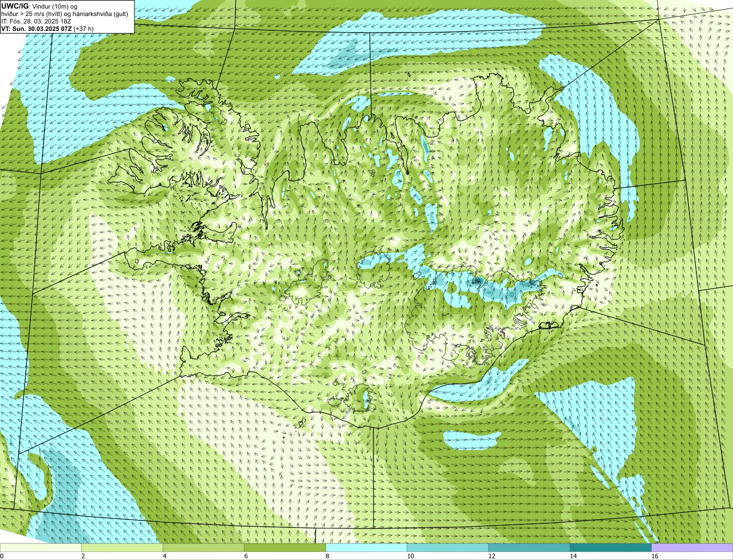Click the "UWC/IG: Vindur (10m) og" title line
Screen dimensions: 733x560
point(38,6)
